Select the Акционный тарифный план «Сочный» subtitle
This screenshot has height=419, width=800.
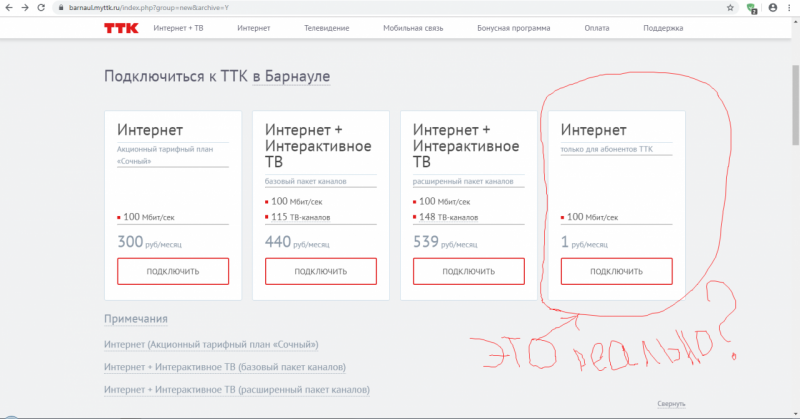165,155
